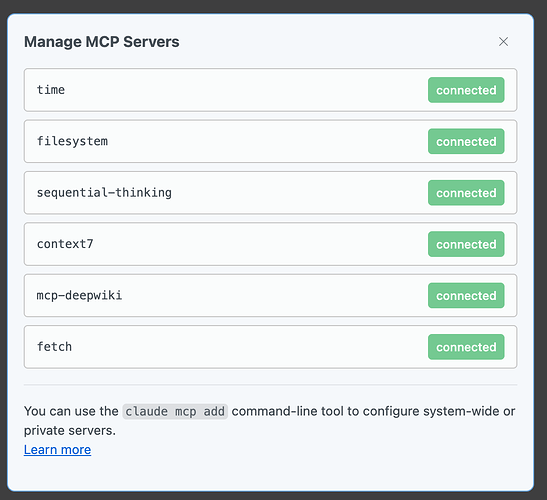Click the connected badge for mcp-deepwiki
This screenshot has width=547, height=500.
[x=466, y=296]
